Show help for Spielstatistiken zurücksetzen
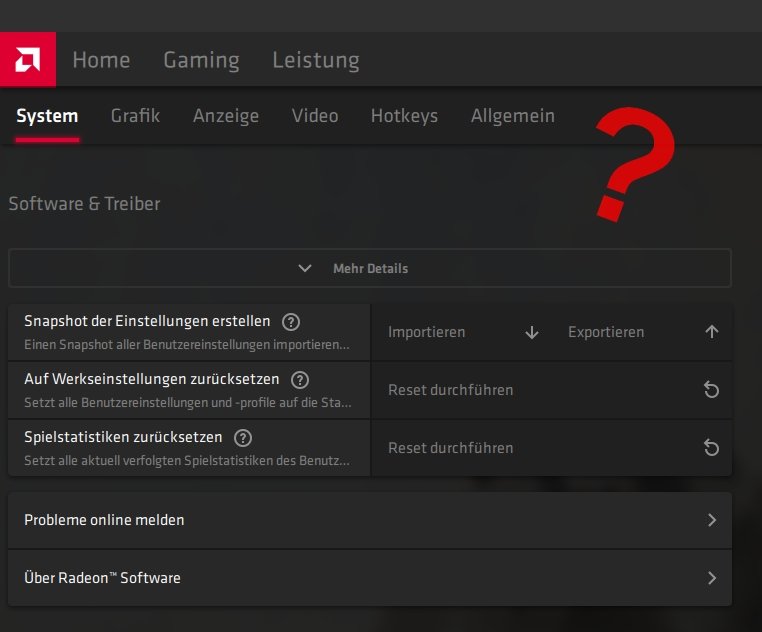762x632 pixels. (x=243, y=438)
